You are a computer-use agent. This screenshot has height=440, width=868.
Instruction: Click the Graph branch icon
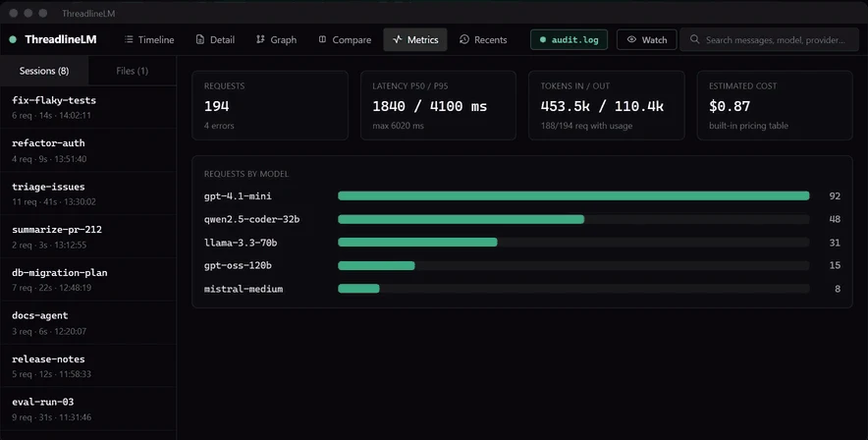[x=260, y=40]
